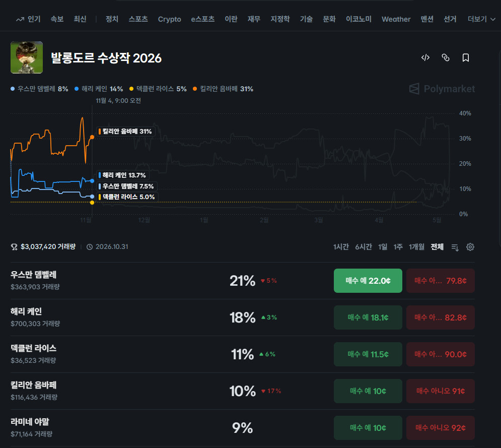Click the page title 발롱도르 수상작 2026

(x=106, y=58)
